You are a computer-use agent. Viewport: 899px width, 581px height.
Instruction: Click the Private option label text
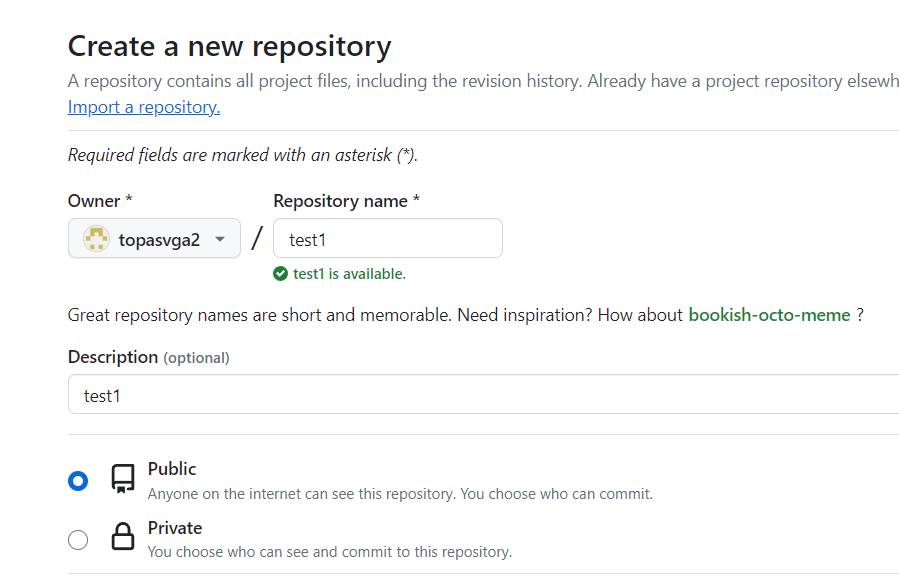point(175,528)
